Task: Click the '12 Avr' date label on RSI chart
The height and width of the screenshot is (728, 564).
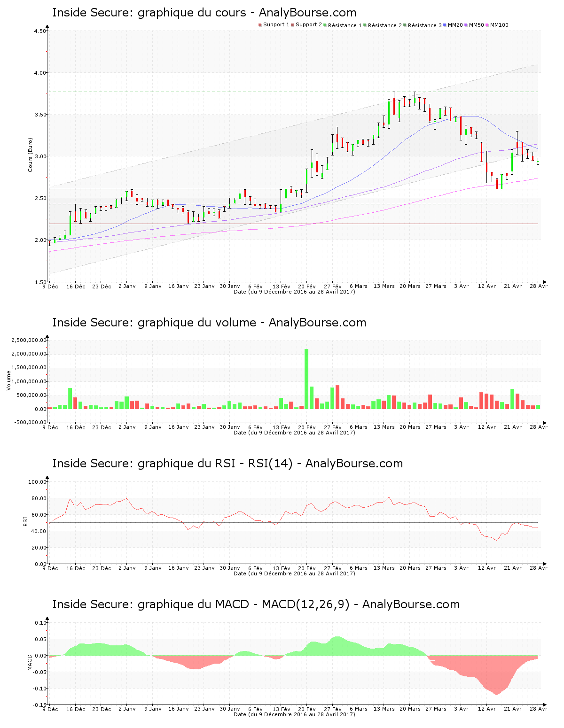Action: [x=487, y=568]
